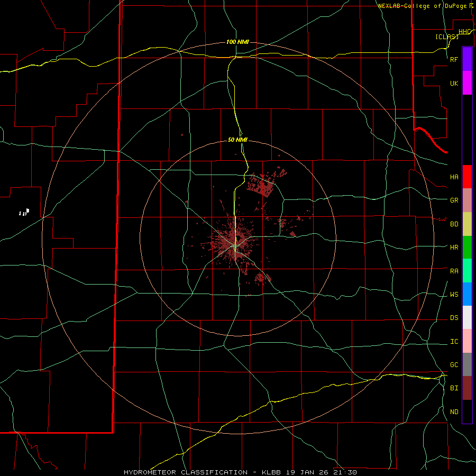Click the WS legend label
Image resolution: width=476 pixels, height=476 pixels.
point(454,295)
